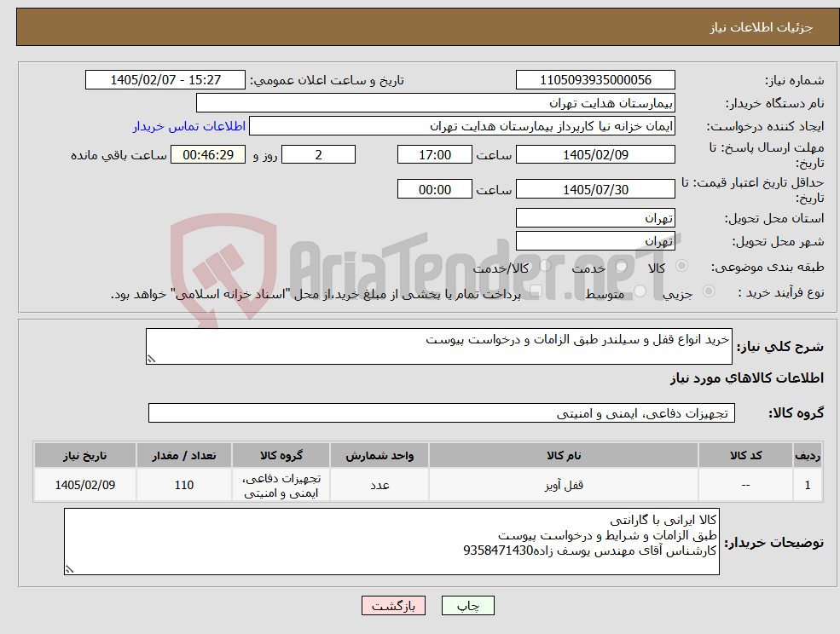The height and width of the screenshot is (634, 840).
Task: Click response deadline date field 1405/02/09
Action: point(595,155)
